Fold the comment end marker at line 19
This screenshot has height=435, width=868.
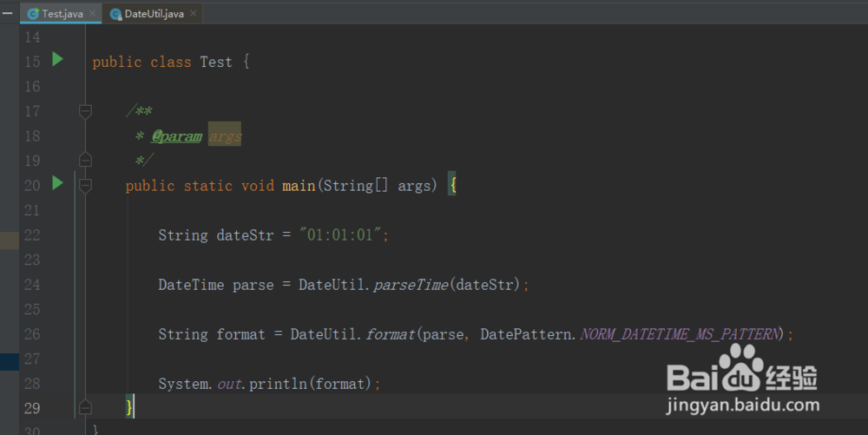(x=85, y=160)
